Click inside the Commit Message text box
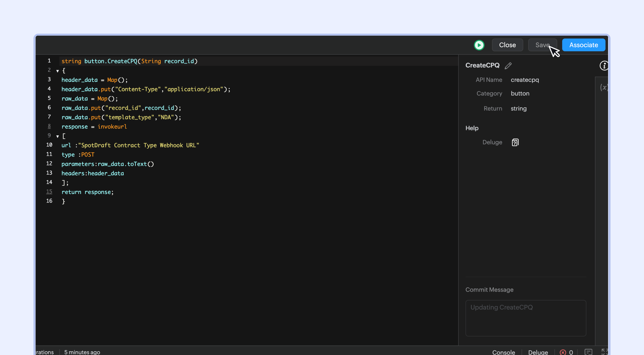 (526, 318)
